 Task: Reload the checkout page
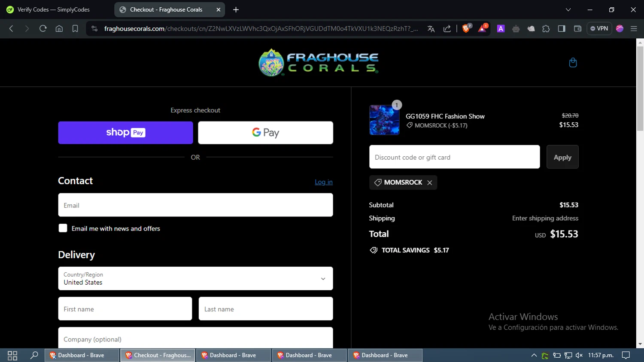click(x=43, y=29)
